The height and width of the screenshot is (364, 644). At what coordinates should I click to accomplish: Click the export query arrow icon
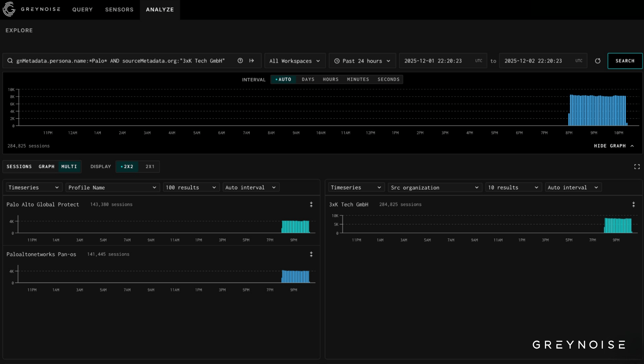tap(252, 61)
